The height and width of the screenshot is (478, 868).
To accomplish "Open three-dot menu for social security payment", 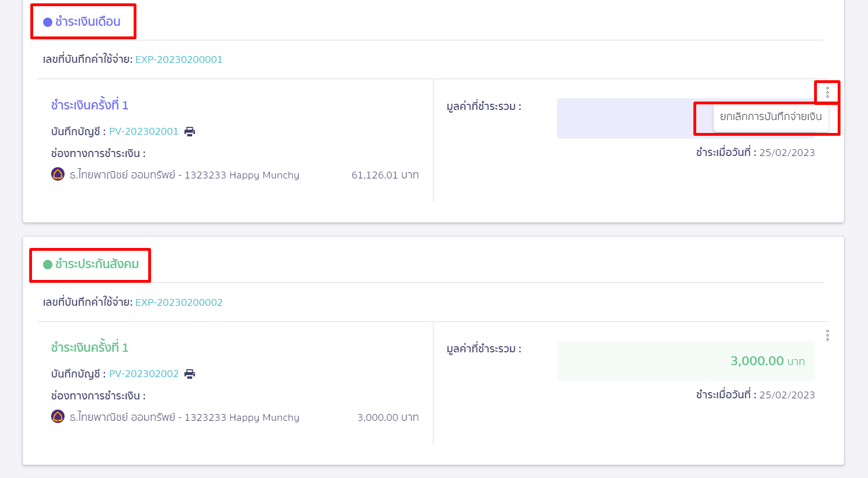I will [828, 335].
